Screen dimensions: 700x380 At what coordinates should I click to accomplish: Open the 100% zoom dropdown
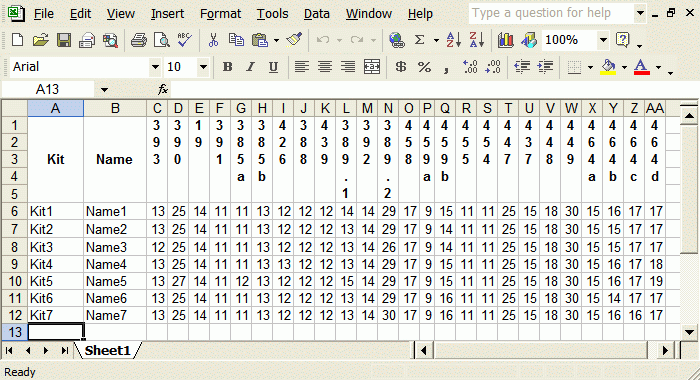click(x=603, y=40)
